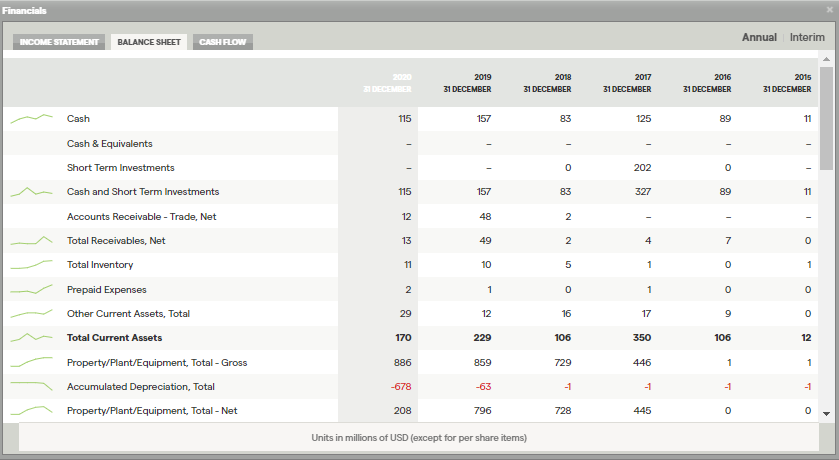Click 2020 PP&E Gross value 886
This screenshot has width=839, height=460.
coord(402,363)
